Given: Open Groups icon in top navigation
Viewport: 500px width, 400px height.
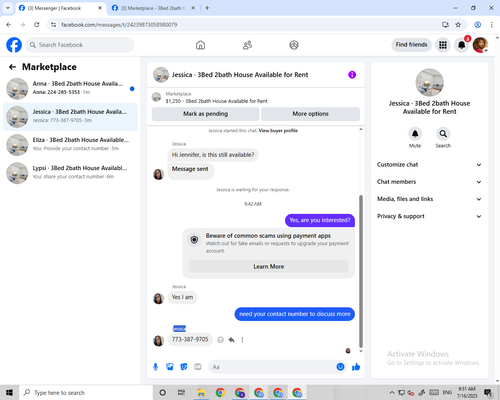Looking at the screenshot, I should (x=294, y=45).
